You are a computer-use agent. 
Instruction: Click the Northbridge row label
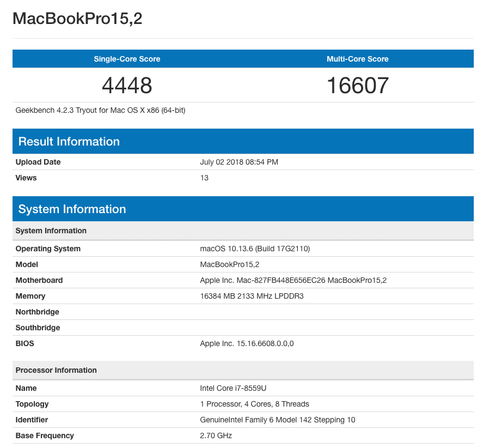[x=37, y=312]
